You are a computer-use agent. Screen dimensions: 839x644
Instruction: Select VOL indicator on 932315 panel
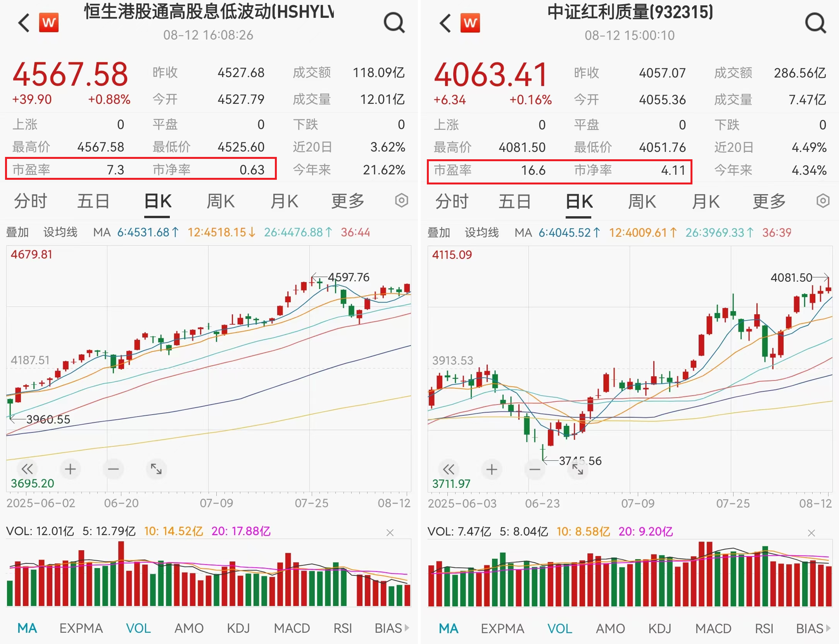pyautogui.click(x=560, y=628)
